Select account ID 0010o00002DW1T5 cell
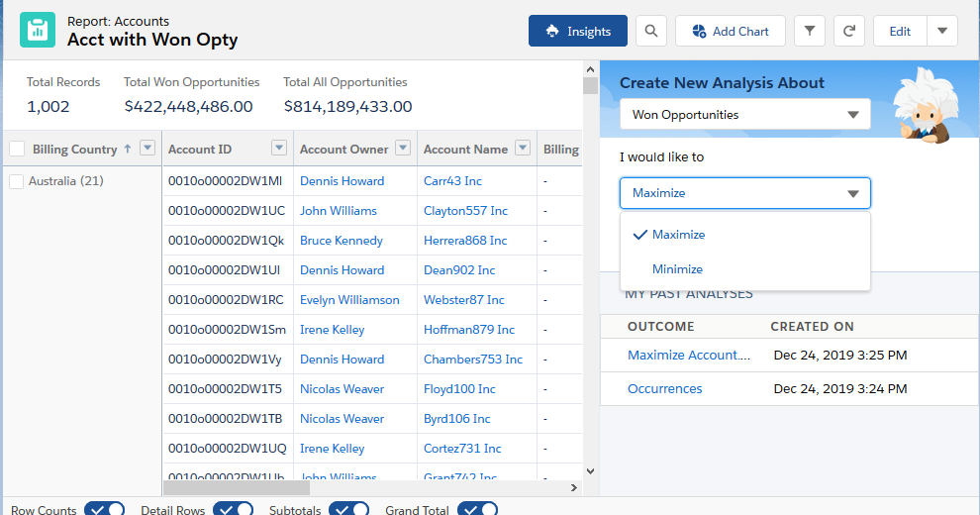This screenshot has width=980, height=515. tap(228, 389)
